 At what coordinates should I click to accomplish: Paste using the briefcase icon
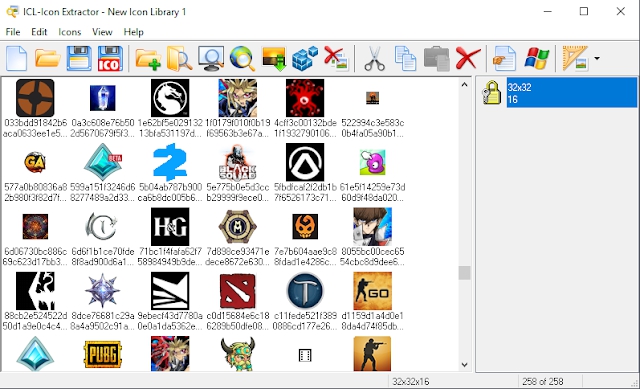point(437,59)
